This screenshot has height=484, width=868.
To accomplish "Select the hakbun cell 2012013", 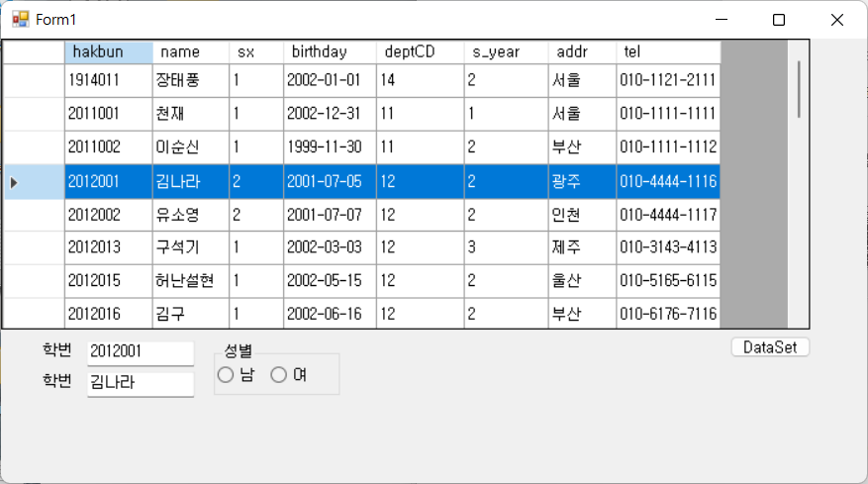I will [109, 247].
